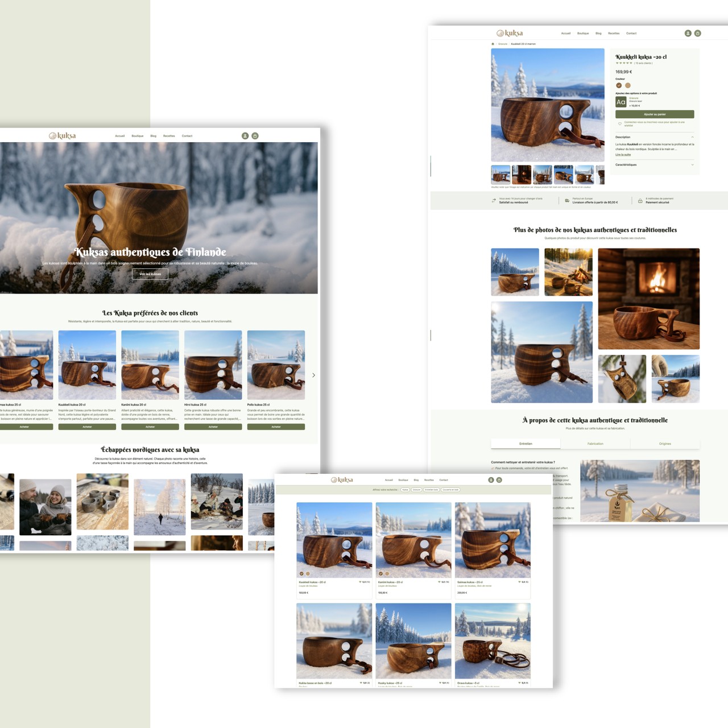Toggle the Kuksa filter chip in the catalog search bar
728x728 pixels.
coord(405,490)
